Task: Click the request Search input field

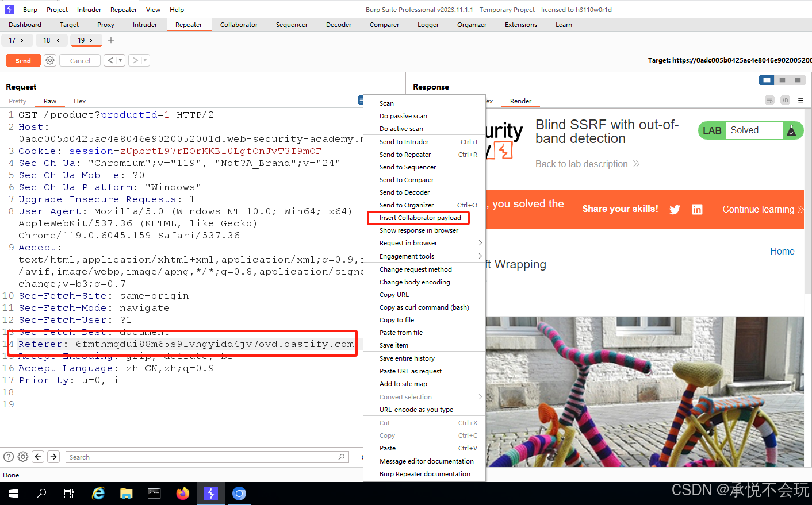Action: 201,457
